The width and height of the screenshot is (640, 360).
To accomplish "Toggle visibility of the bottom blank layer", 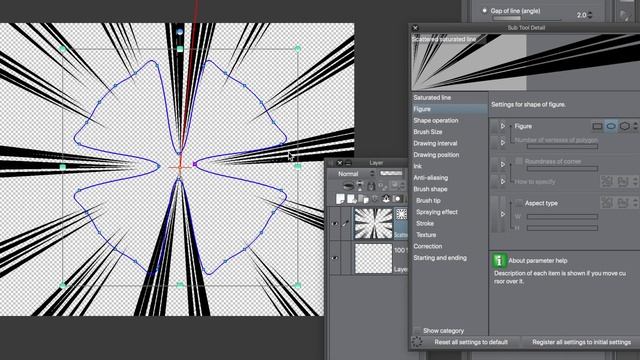I will click(335, 258).
